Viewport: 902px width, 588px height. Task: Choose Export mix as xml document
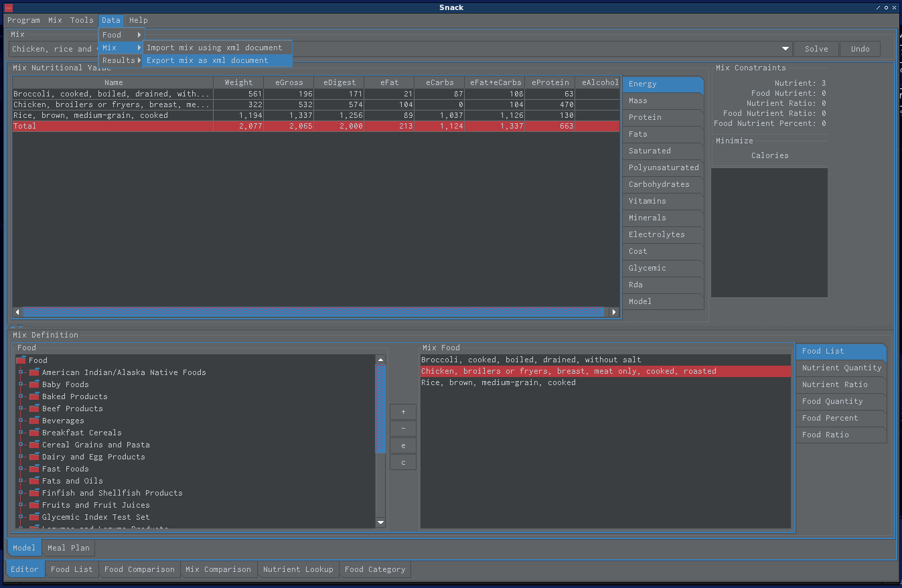[218, 60]
